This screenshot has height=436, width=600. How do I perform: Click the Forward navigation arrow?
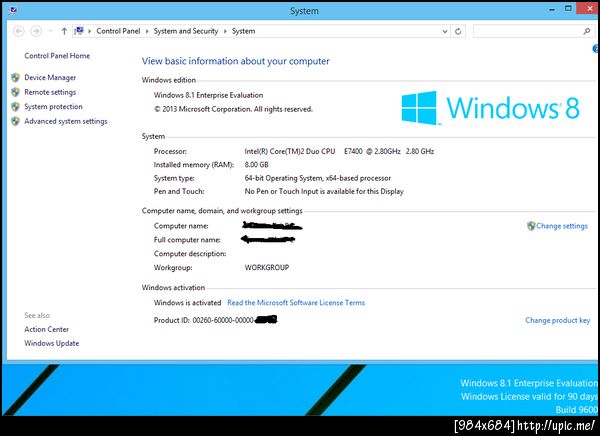(x=36, y=31)
